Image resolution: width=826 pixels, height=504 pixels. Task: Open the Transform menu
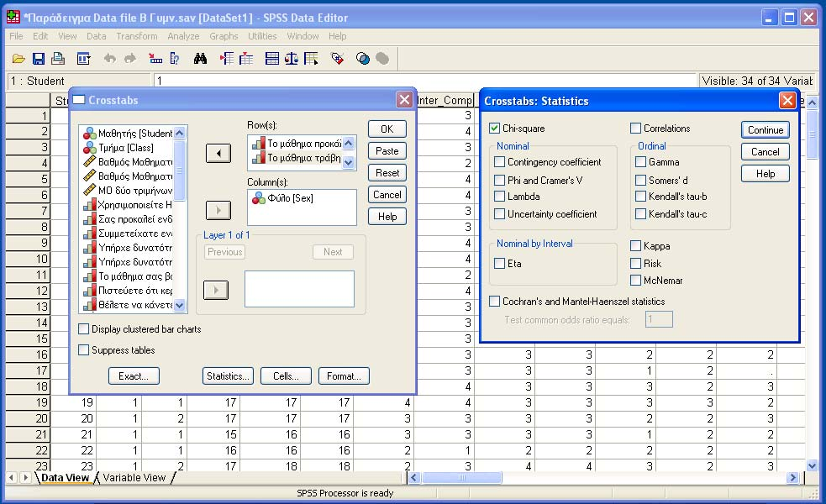click(137, 36)
